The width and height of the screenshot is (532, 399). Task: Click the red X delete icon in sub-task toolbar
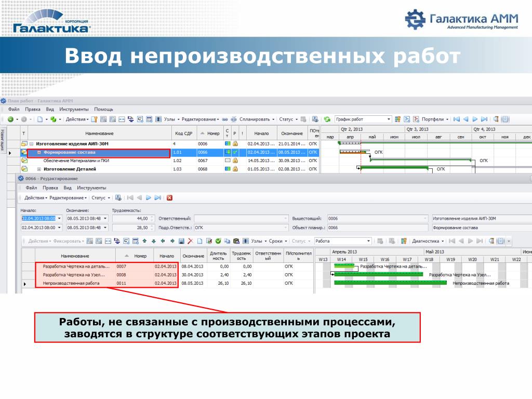pyautogui.click(x=190, y=241)
